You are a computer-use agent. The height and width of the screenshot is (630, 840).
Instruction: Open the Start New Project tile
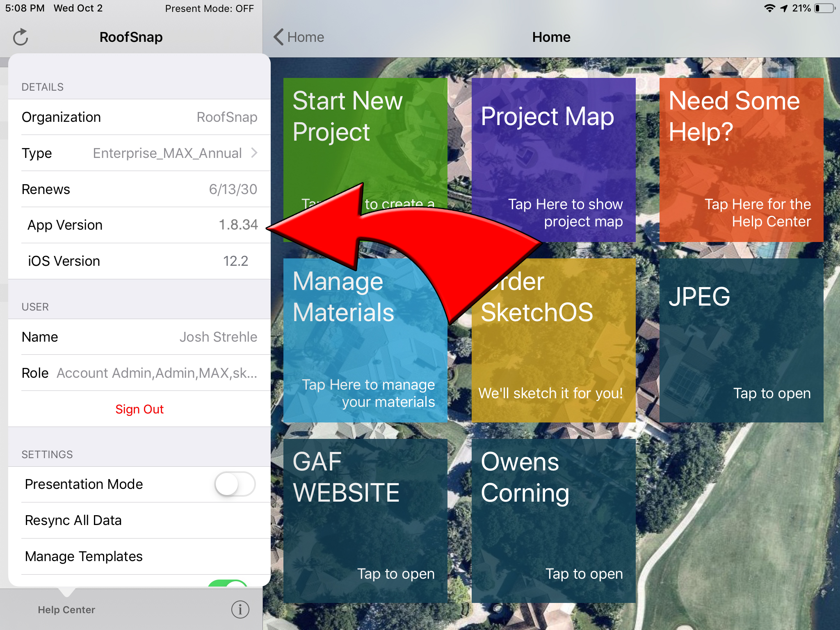(x=365, y=160)
